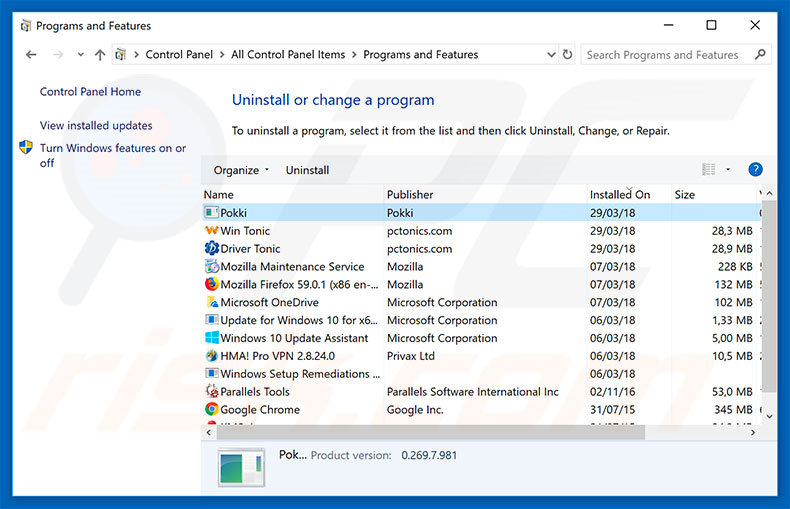This screenshot has height=509, width=790.
Task: Click the vertical scrollbar thumb of program list
Action: 768,296
